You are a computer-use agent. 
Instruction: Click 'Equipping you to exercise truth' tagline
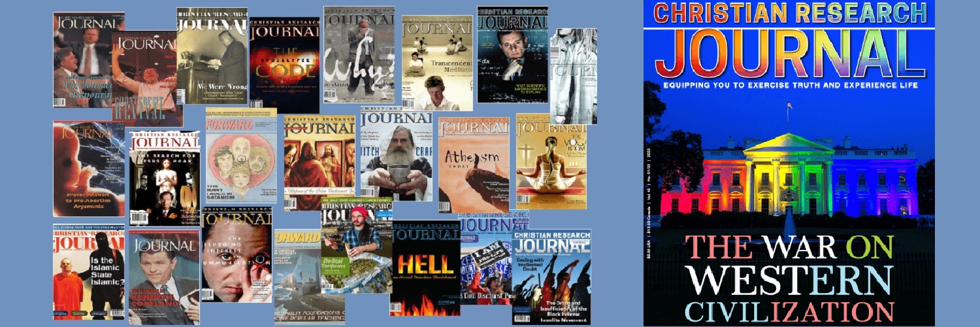coord(790,85)
